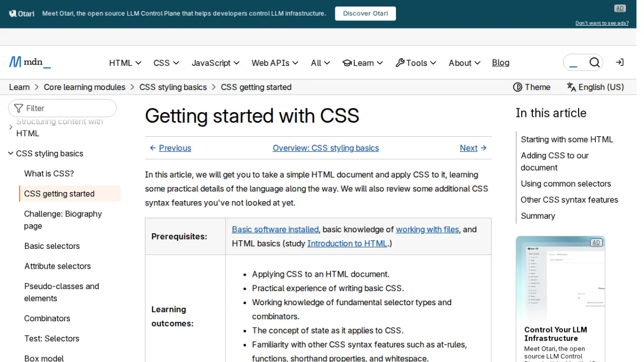Open the Web APIs menu
The height and width of the screenshot is (362, 644).
click(275, 63)
